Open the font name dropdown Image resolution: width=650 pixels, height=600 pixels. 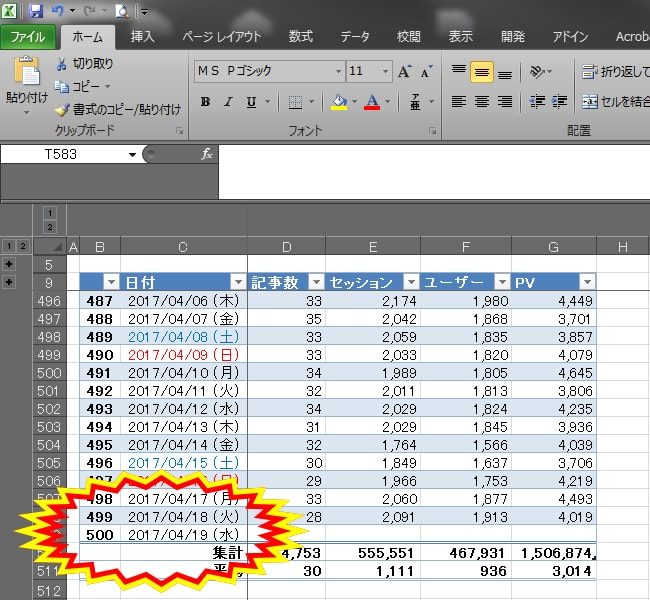point(337,72)
